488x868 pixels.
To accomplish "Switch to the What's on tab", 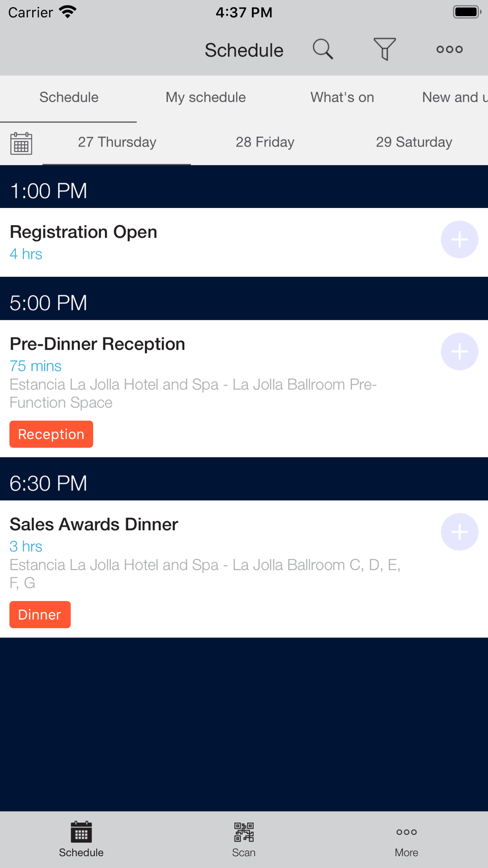I will (x=342, y=97).
